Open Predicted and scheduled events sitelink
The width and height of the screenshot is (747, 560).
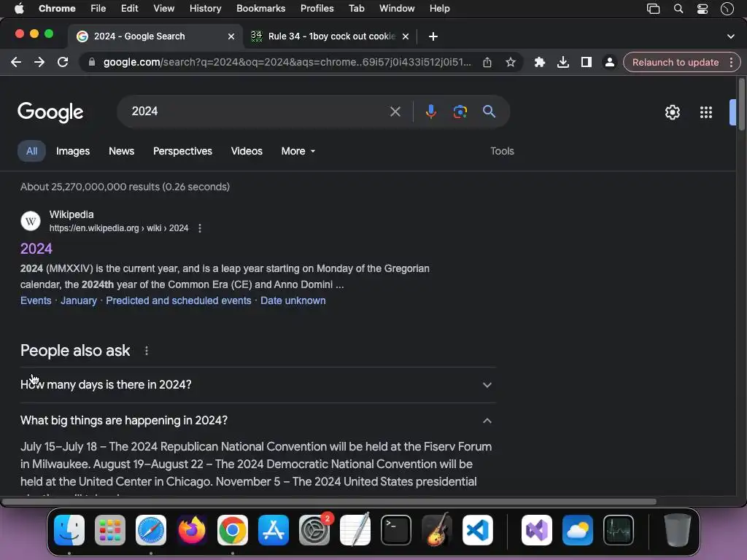coord(179,300)
